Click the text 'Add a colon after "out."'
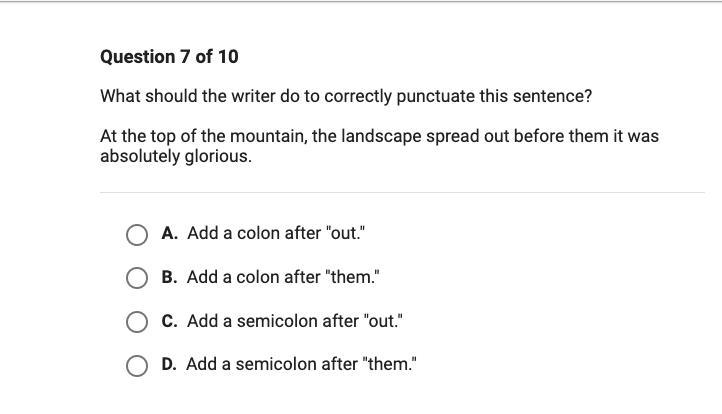722x414 pixels. (x=276, y=233)
